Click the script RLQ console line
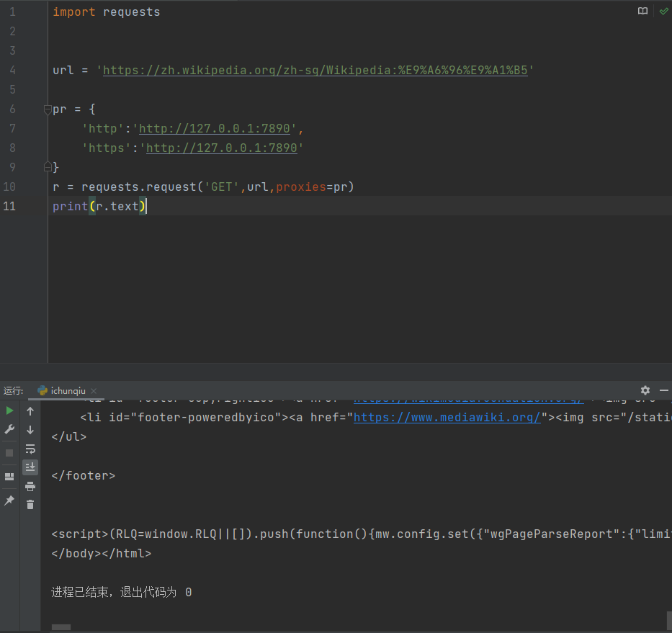The height and width of the screenshot is (633, 672). [x=362, y=534]
